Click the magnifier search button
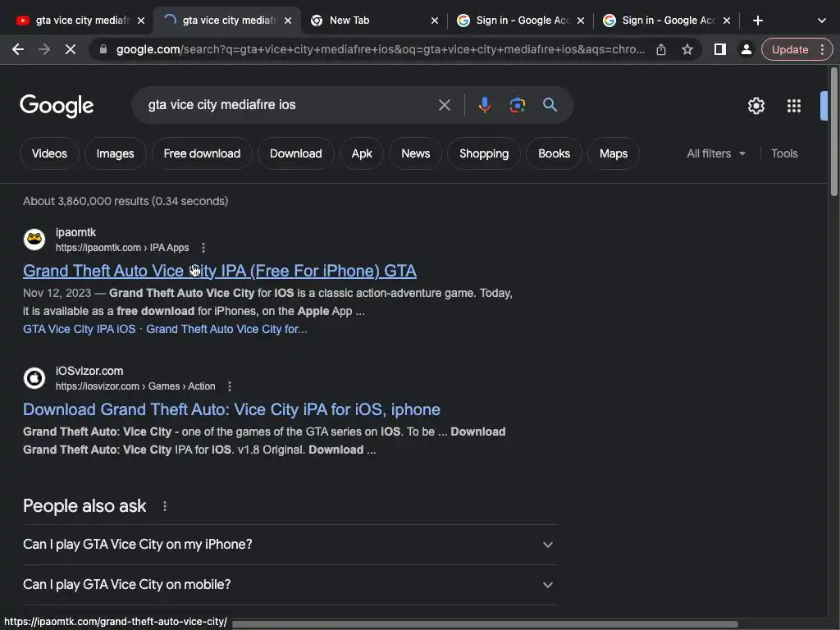Viewport: 840px width, 630px height. tap(550, 105)
